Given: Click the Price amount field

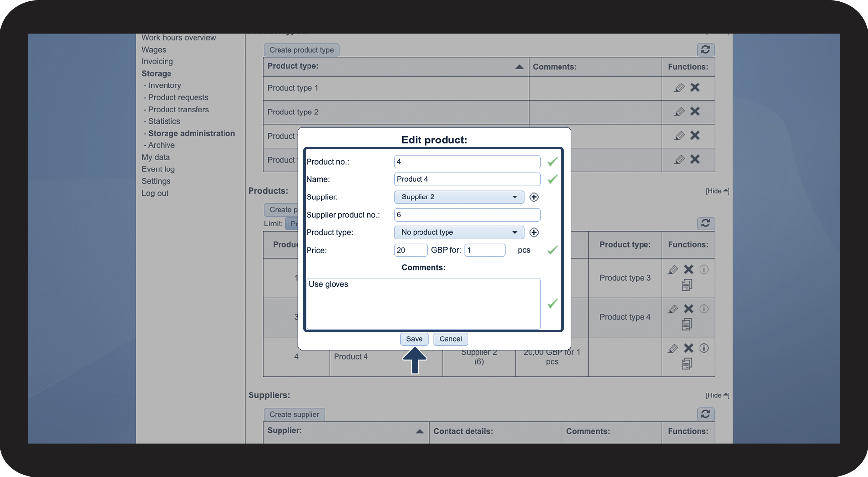Looking at the screenshot, I should tap(411, 250).
